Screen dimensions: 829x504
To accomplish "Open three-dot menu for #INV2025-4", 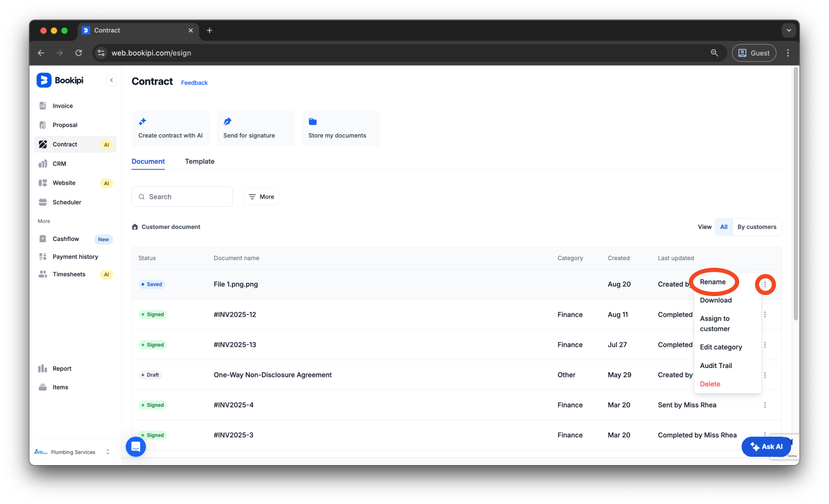I will [765, 405].
